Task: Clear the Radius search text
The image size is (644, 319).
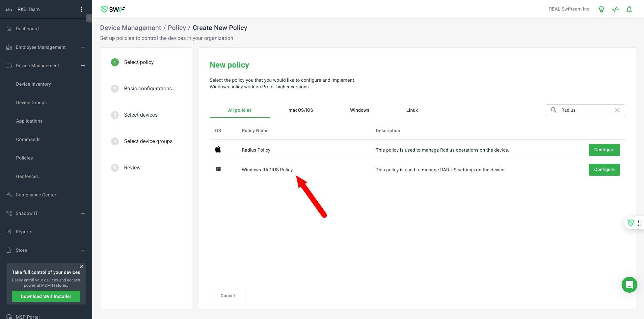Action: coord(617,110)
